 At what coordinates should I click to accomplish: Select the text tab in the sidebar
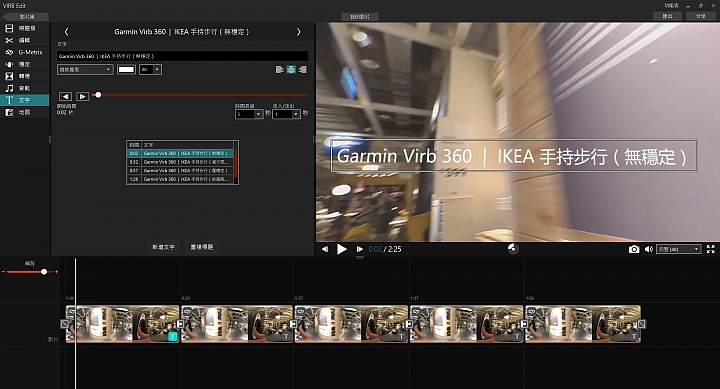tap(24, 100)
